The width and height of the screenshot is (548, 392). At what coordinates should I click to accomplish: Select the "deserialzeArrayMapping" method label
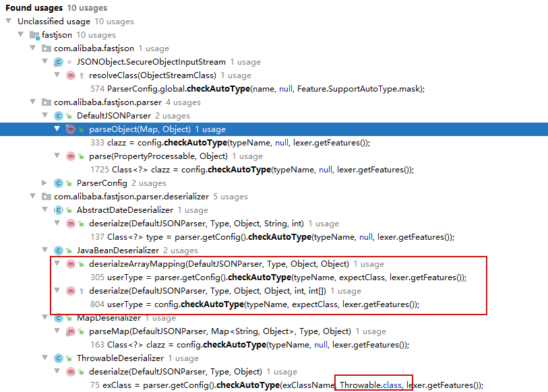click(x=219, y=264)
